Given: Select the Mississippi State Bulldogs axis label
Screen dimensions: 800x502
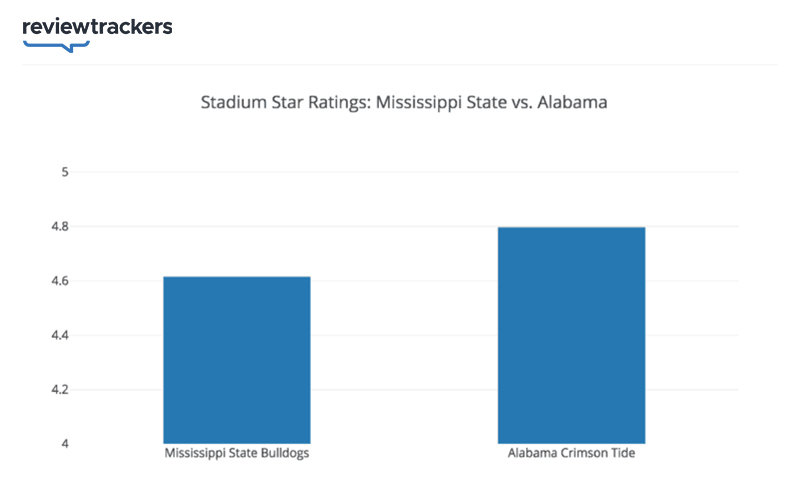Looking at the screenshot, I should click(x=237, y=454).
